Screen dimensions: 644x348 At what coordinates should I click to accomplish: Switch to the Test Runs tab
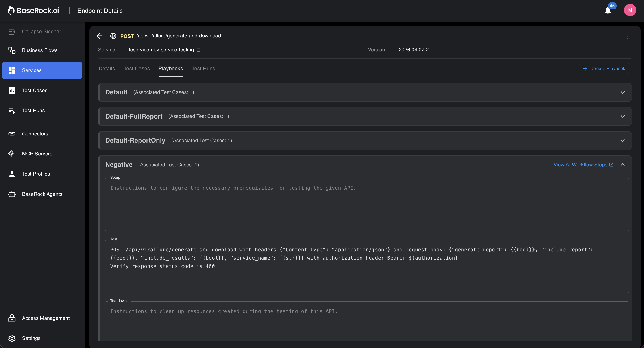click(203, 68)
